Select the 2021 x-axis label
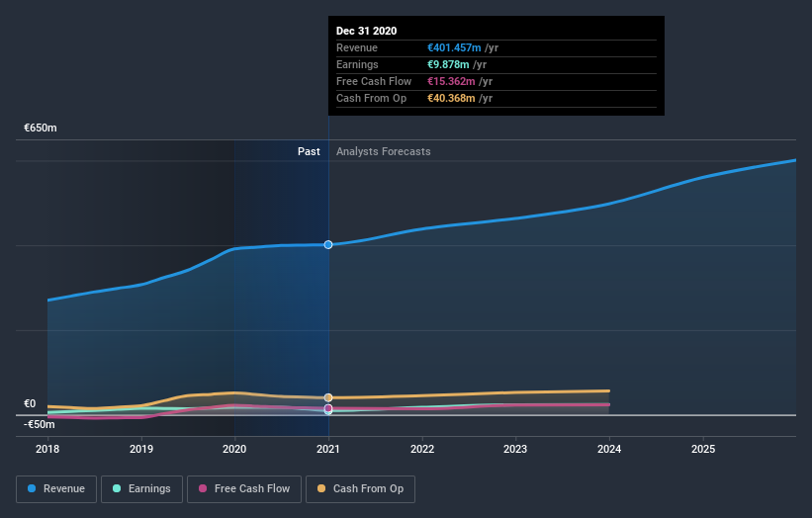 (x=328, y=449)
